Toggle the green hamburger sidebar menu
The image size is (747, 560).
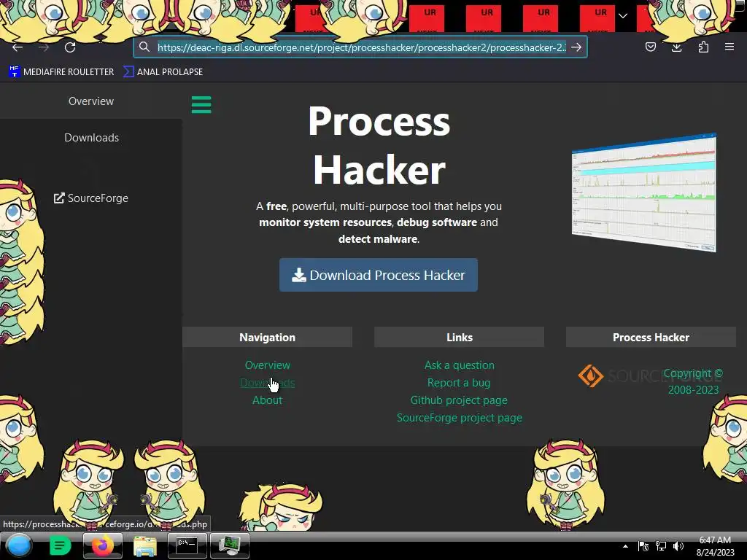(201, 105)
